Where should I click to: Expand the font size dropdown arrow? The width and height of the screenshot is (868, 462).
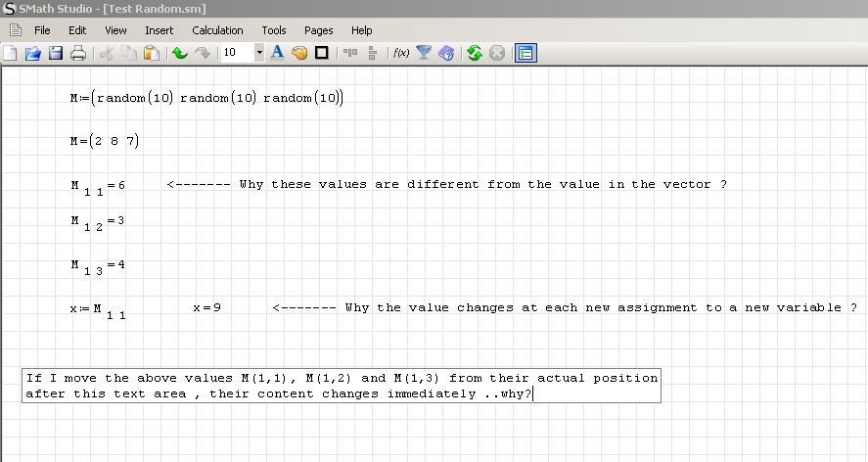[x=259, y=53]
